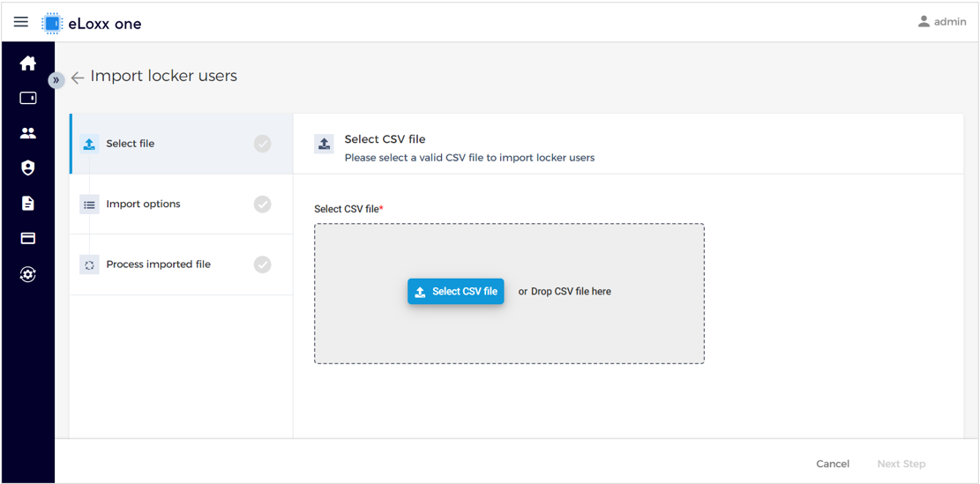Open the hamburger main menu

(20, 23)
